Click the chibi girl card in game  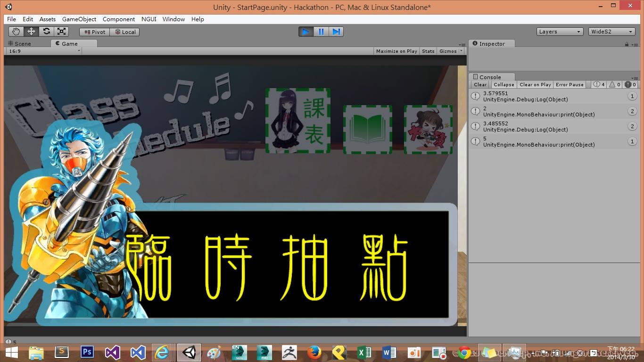point(428,129)
